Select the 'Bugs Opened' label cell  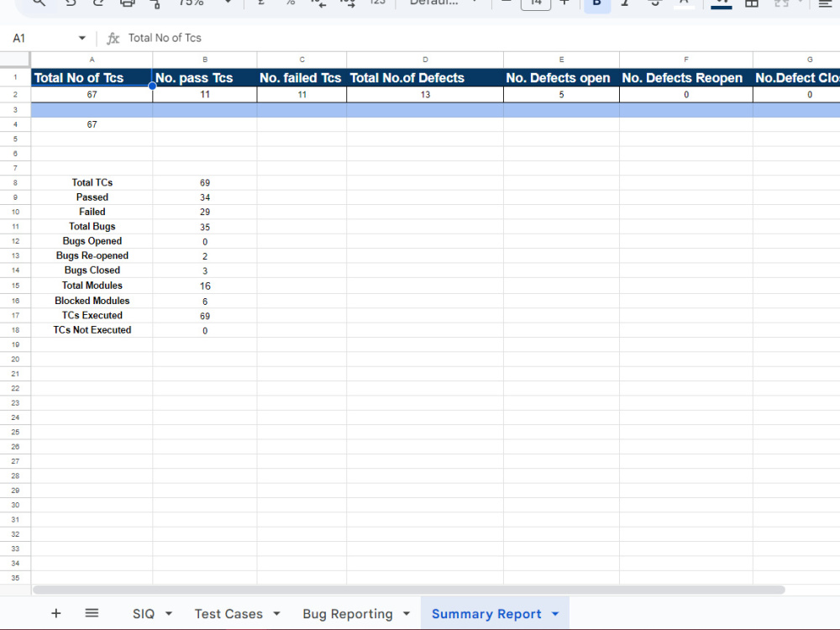coord(92,241)
